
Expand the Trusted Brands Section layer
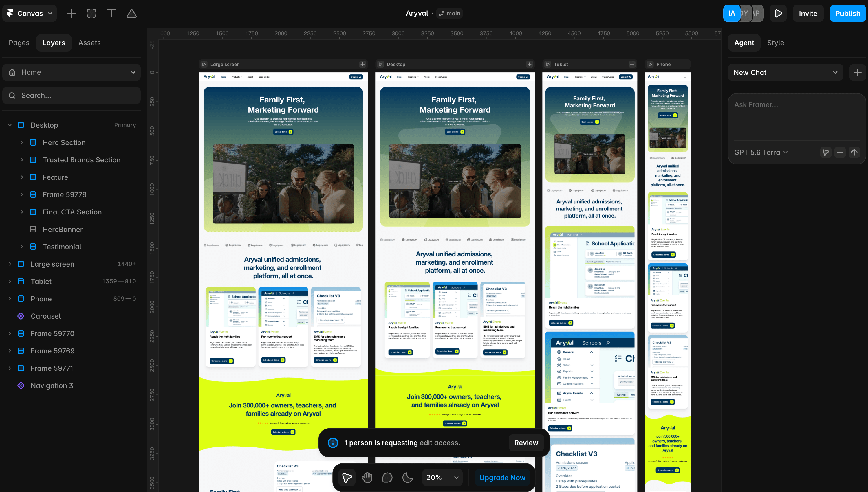click(22, 160)
